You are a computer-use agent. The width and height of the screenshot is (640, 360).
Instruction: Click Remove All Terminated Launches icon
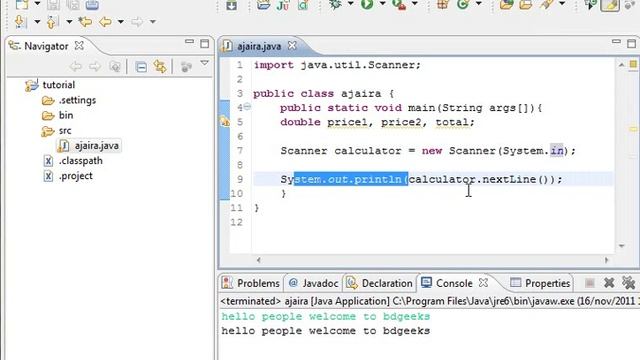click(x=629, y=282)
